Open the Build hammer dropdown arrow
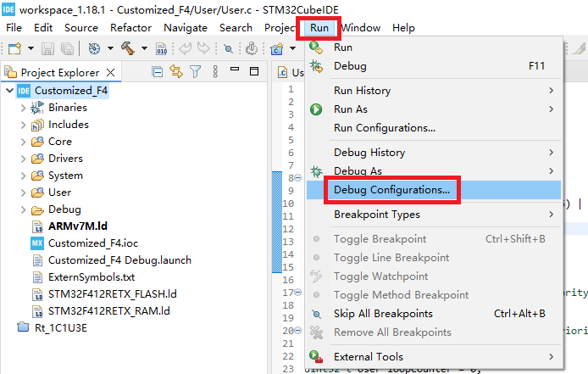 (144, 49)
